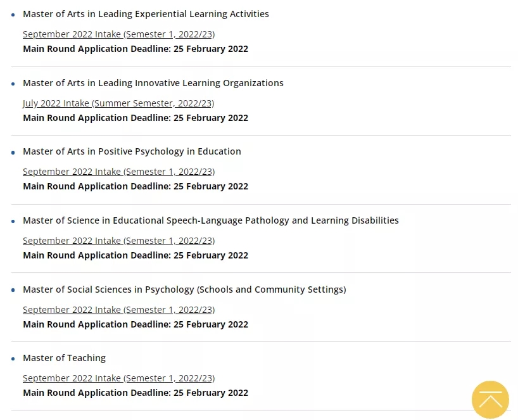Click deadline text under Positive Psychology in Education
This screenshot has width=518, height=420.
pos(136,186)
